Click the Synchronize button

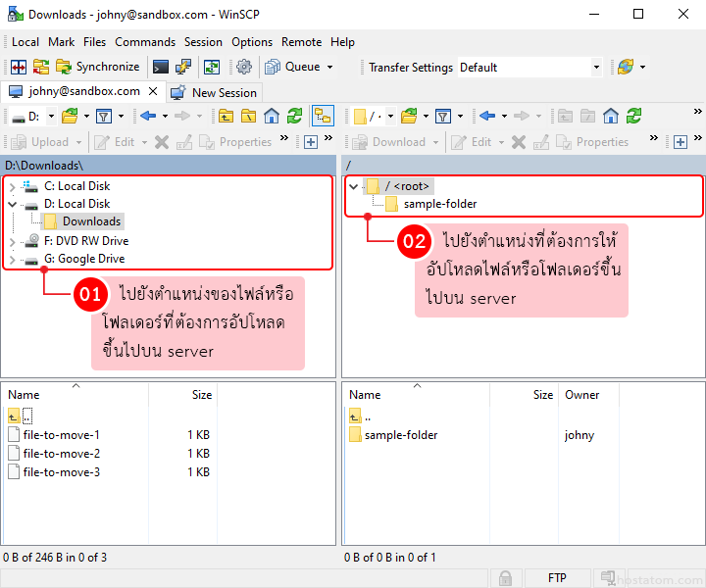[98, 68]
